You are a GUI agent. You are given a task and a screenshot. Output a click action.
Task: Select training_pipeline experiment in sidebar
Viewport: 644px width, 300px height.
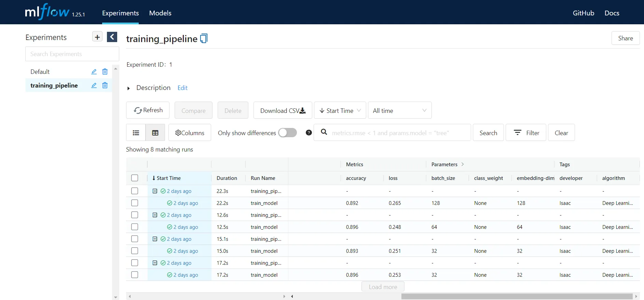coord(54,85)
